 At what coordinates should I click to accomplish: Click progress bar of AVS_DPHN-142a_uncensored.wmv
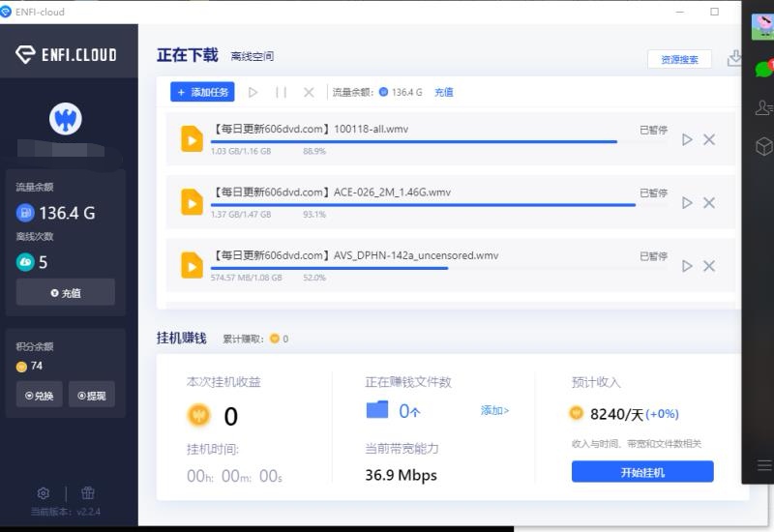click(x=438, y=268)
